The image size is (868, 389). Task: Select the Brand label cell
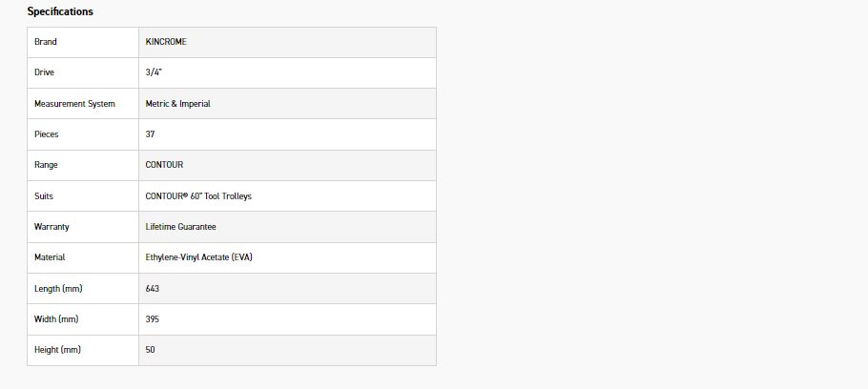coord(46,42)
